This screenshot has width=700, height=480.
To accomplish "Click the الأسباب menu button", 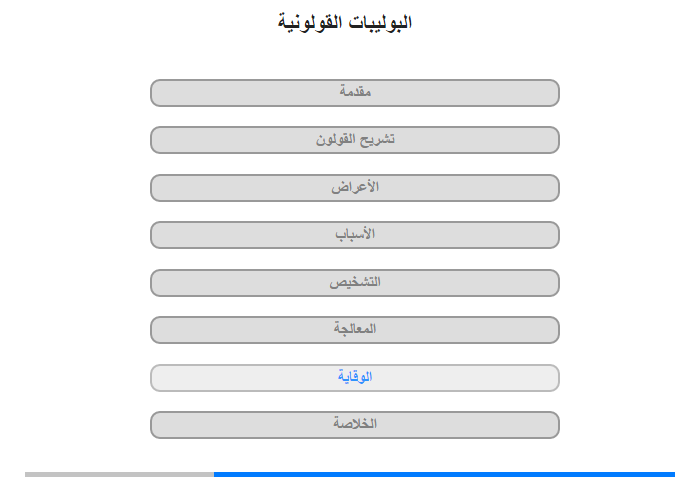I will pyautogui.click(x=355, y=235).
